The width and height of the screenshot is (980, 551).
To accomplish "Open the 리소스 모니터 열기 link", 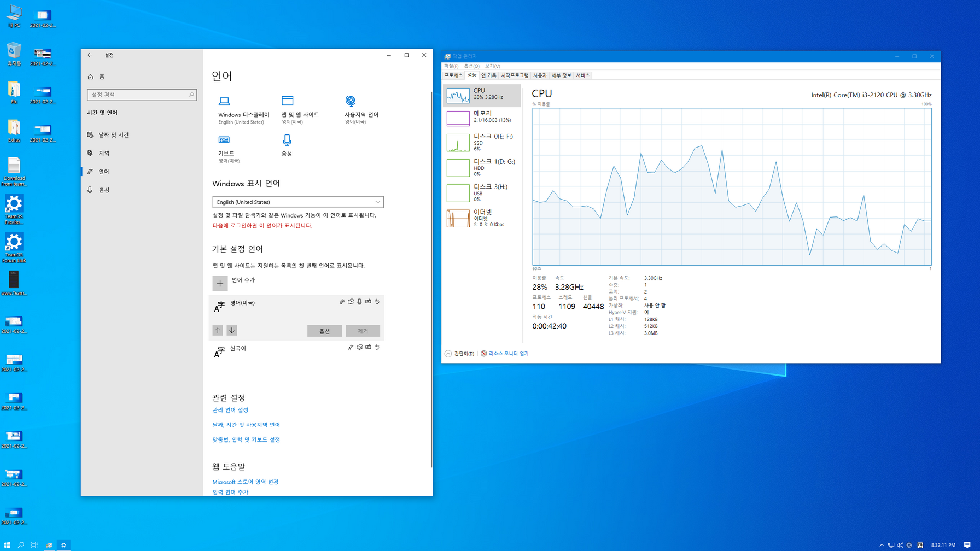I will (x=509, y=354).
